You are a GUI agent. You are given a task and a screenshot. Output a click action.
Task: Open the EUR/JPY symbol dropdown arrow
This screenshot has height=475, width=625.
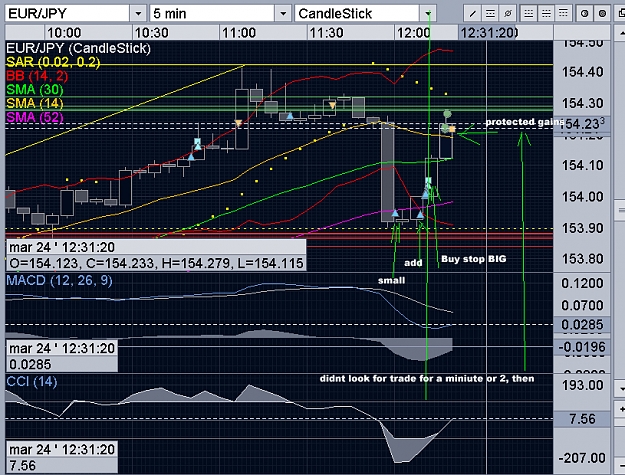138,14
